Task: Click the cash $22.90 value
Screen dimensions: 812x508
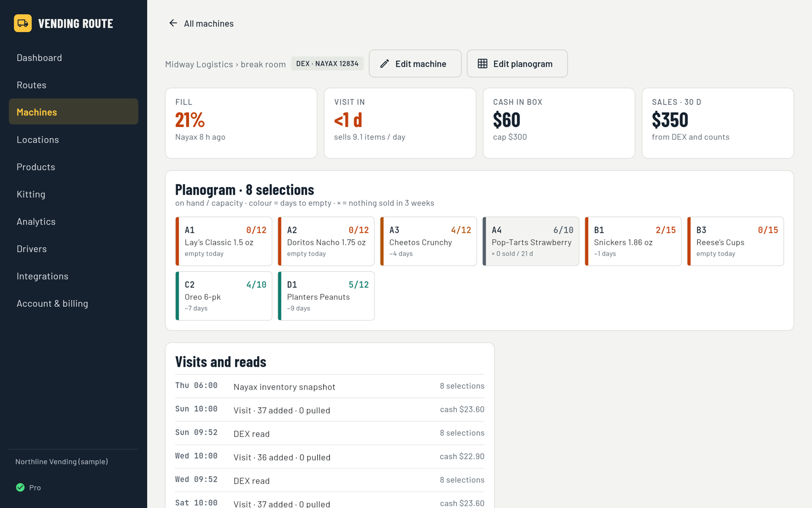Action: (x=462, y=456)
